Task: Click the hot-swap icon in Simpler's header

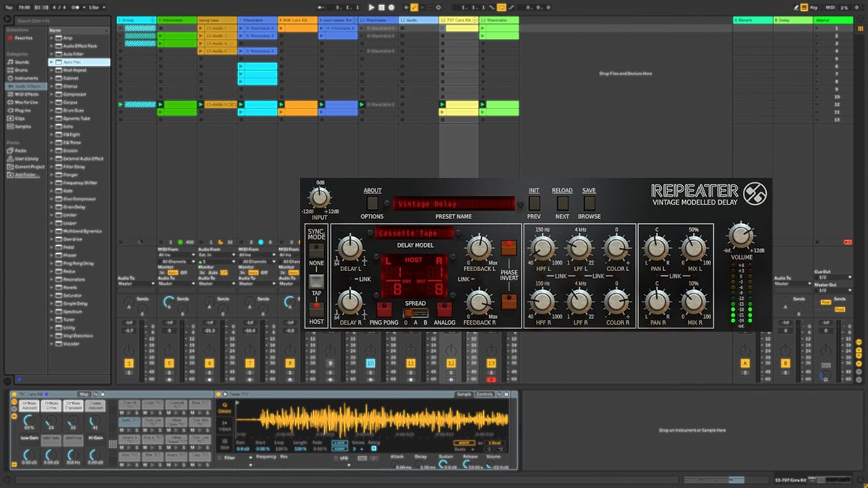Action: coord(499,394)
